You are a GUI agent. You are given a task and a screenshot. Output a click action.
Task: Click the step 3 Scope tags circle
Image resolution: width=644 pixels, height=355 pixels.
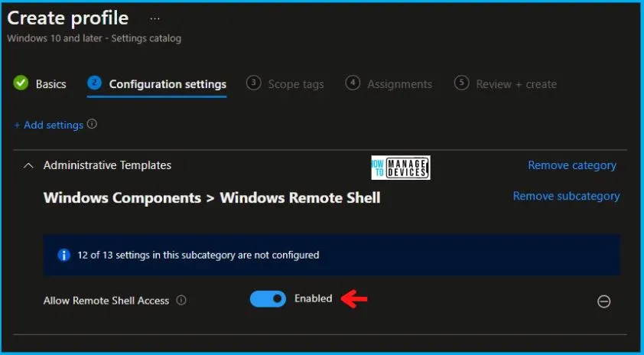254,83
